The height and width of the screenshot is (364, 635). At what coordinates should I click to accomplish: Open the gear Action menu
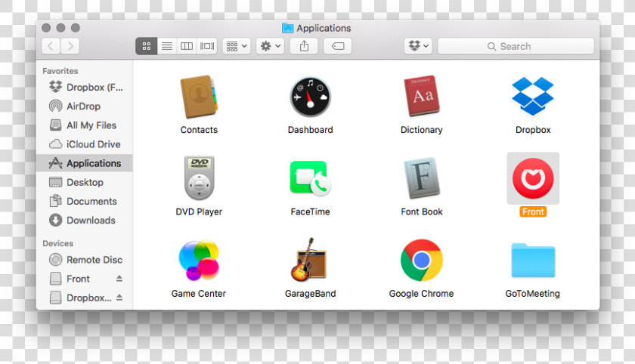[270, 46]
